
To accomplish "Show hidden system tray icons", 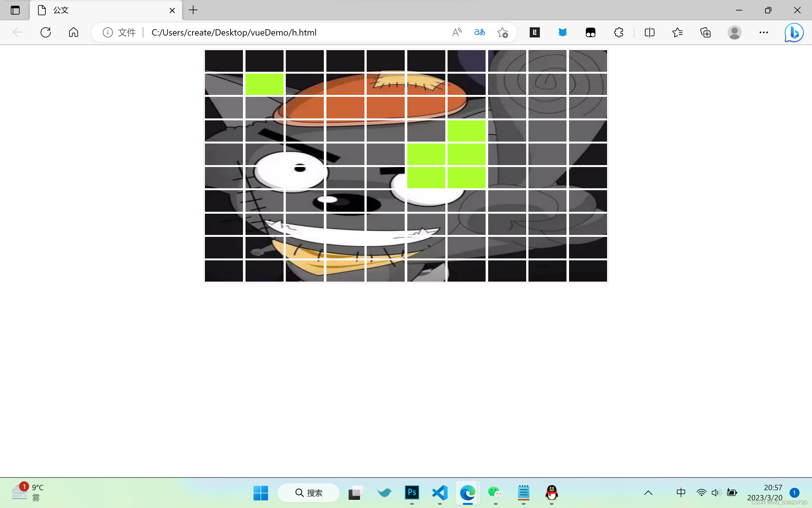I will click(648, 493).
